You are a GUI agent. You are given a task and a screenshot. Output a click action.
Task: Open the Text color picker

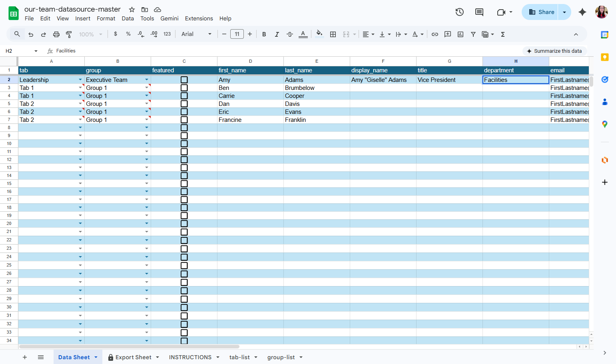click(x=303, y=34)
